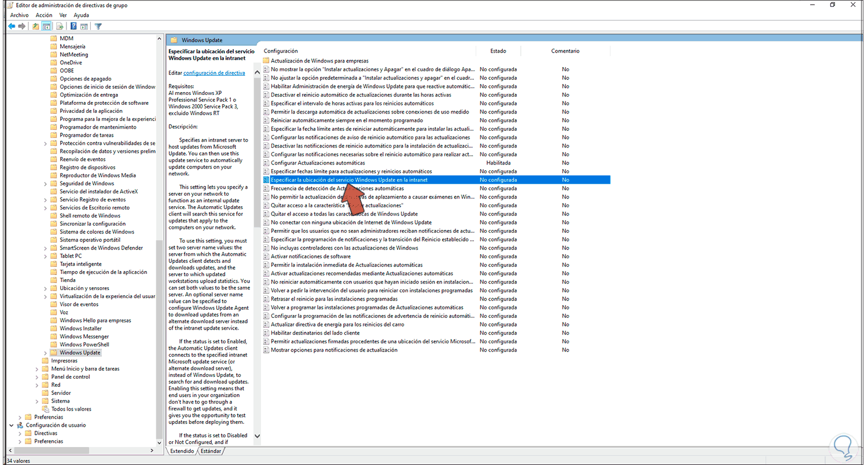Image resolution: width=868 pixels, height=465 pixels.
Task: Expand the Seguridad de Windows node
Action: click(46, 184)
